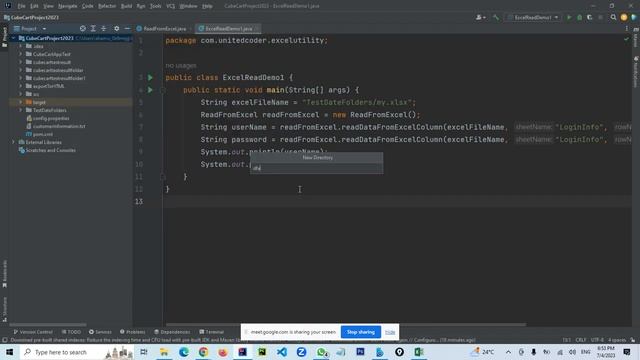Select config.properties in project tree
Image resolution: width=640 pixels, height=360 pixels.
pos(48,118)
